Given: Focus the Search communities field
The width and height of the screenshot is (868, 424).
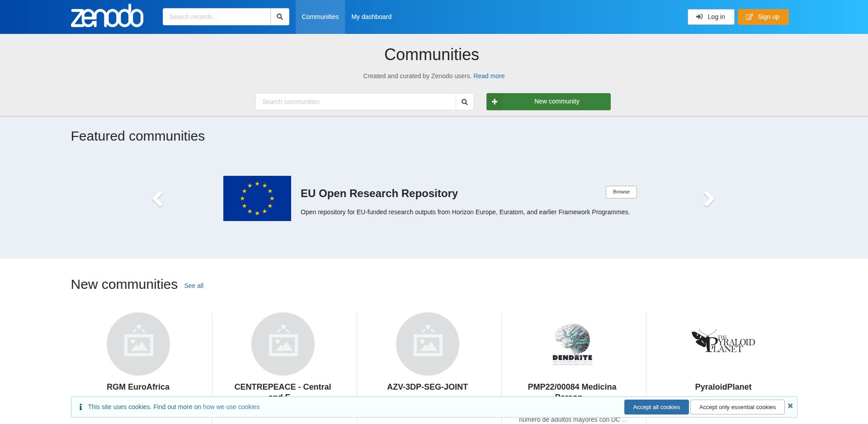Looking at the screenshot, I should 356,102.
